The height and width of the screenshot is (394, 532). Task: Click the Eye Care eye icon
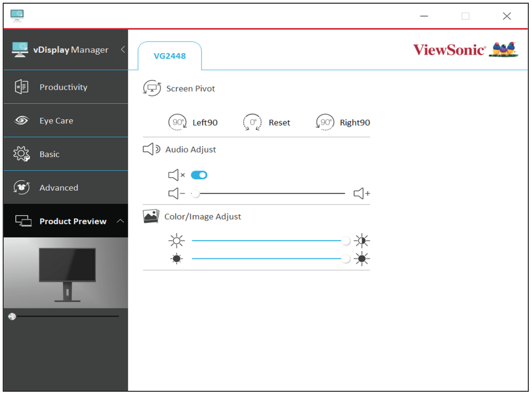[x=21, y=120]
